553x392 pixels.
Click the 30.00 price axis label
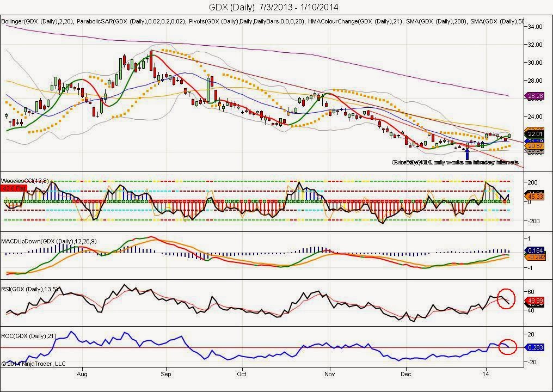534,63
